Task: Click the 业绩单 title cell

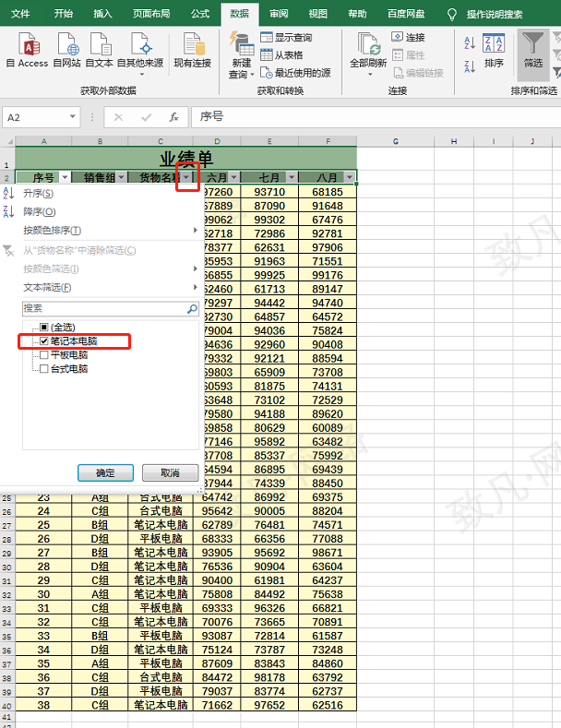Action: click(186, 159)
